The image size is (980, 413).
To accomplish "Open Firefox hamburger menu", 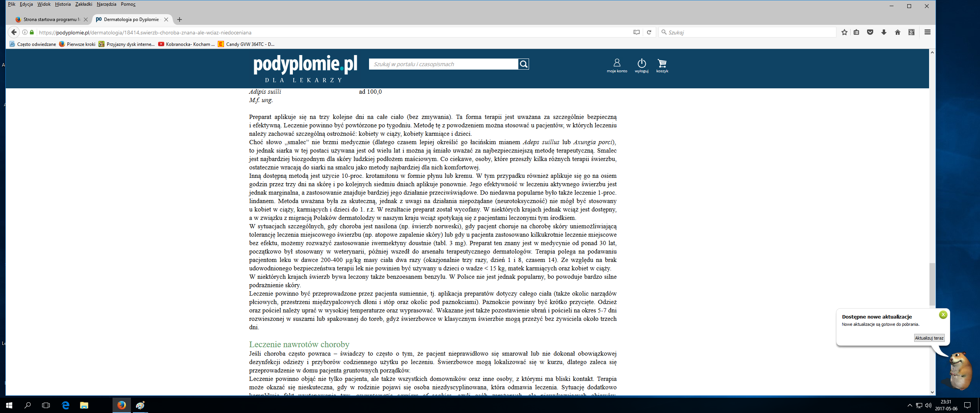I will (928, 32).
